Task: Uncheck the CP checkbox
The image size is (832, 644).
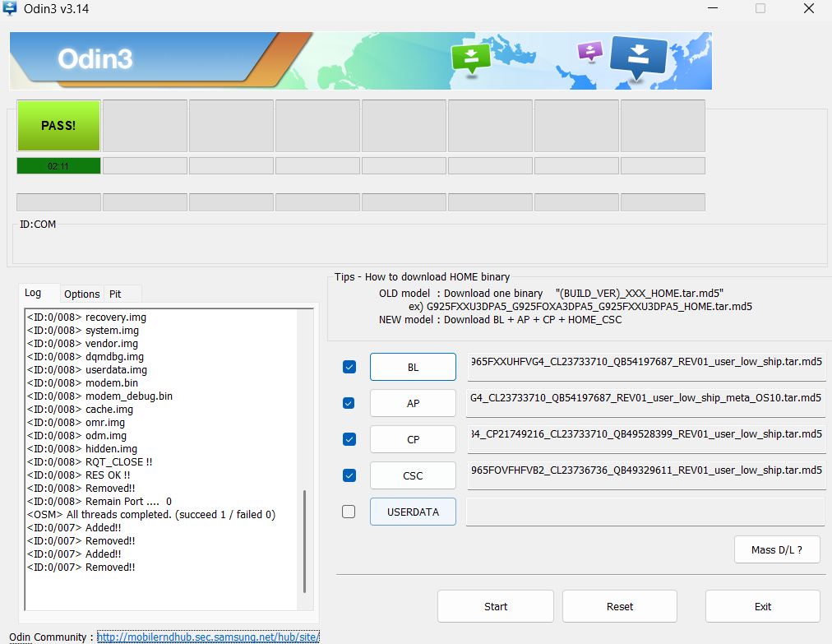Action: pyautogui.click(x=349, y=439)
